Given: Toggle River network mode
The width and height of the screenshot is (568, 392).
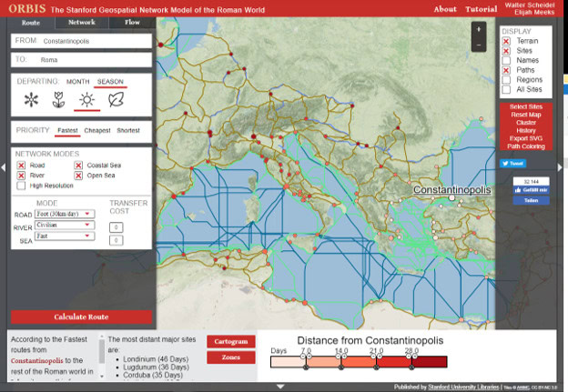Looking at the screenshot, I should pos(21,176).
